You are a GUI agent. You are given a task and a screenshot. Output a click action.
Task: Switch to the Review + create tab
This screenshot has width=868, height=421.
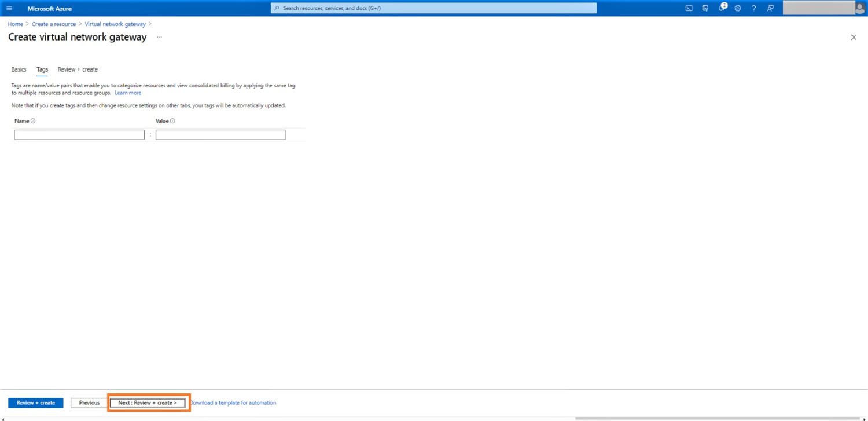click(x=78, y=69)
